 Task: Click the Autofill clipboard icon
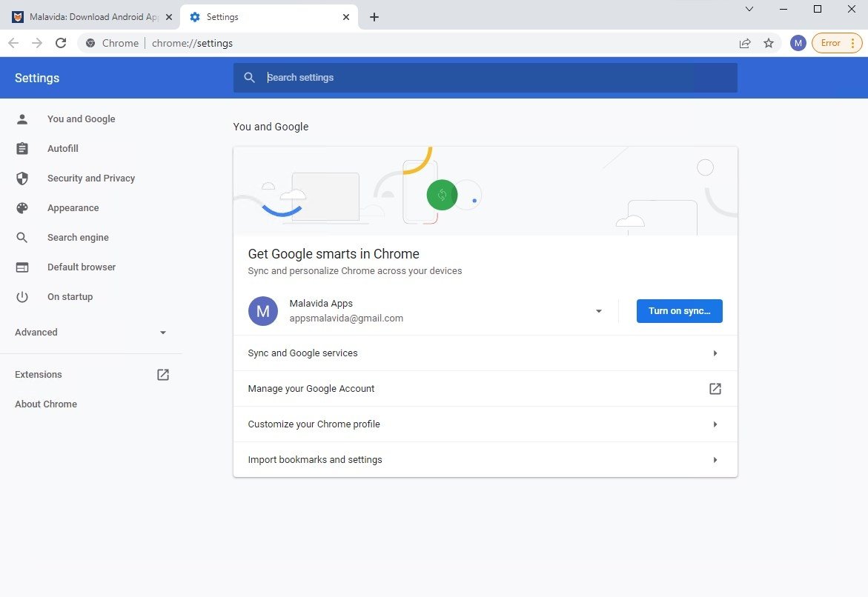pos(22,148)
